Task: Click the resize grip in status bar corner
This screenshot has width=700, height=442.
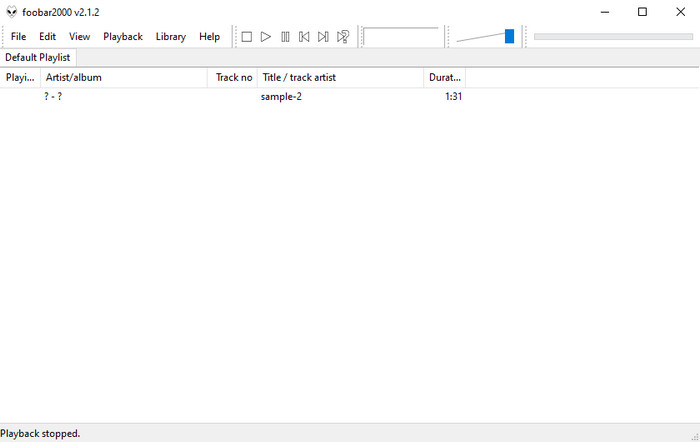Action: click(x=695, y=437)
